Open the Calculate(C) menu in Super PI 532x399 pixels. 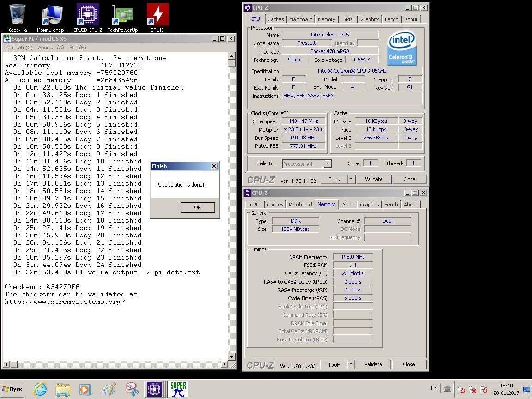tap(19, 48)
